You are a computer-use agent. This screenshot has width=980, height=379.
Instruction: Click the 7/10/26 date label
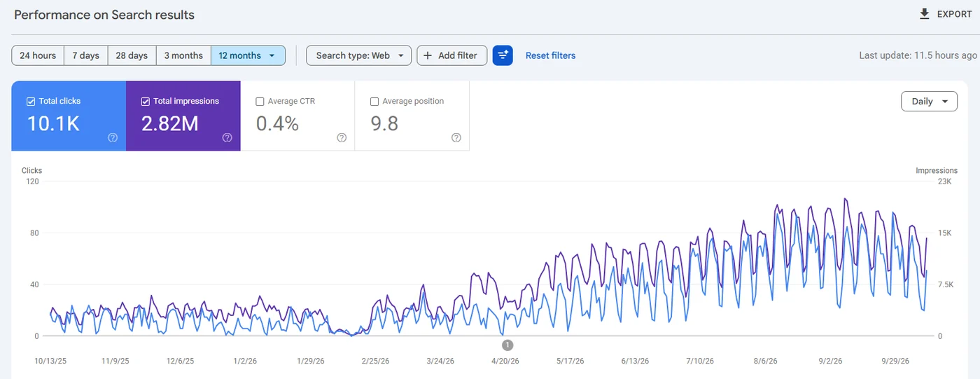[x=699, y=361]
